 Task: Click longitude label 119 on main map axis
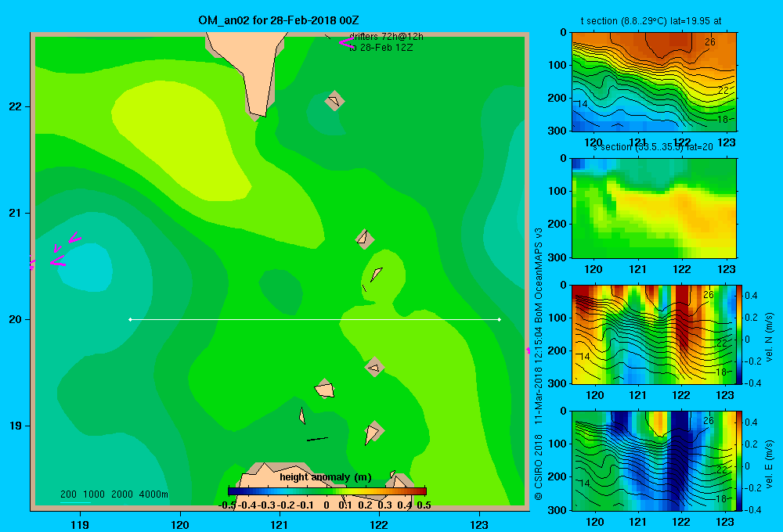[80, 524]
